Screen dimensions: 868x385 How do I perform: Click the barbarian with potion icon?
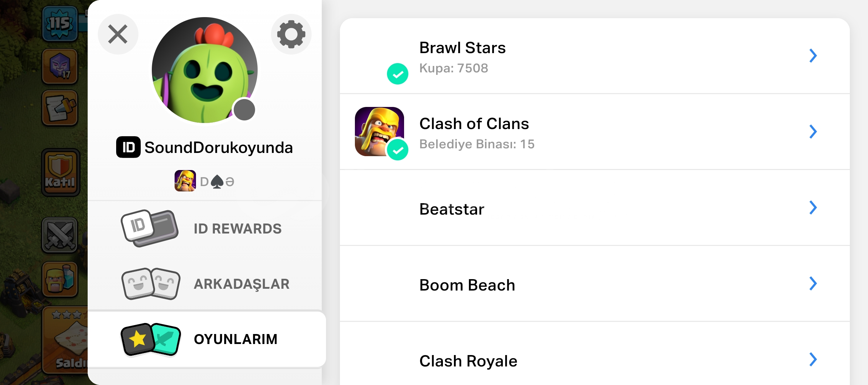pos(60,279)
